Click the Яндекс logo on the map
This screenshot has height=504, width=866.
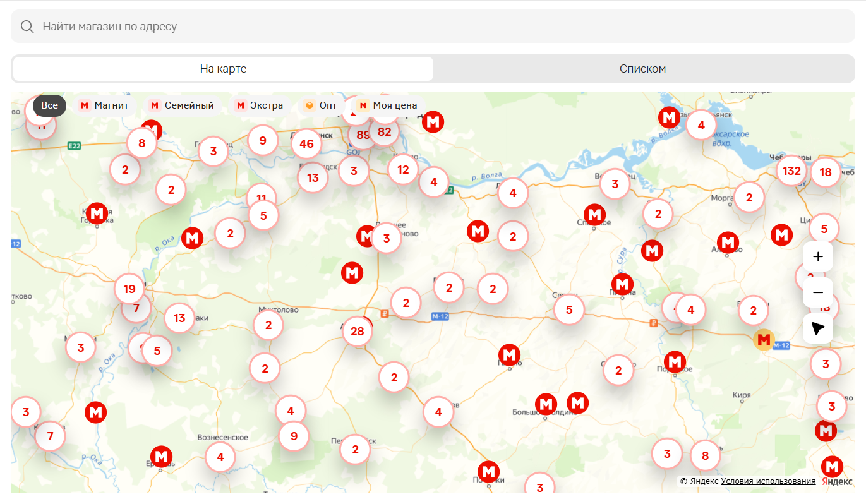click(x=838, y=481)
